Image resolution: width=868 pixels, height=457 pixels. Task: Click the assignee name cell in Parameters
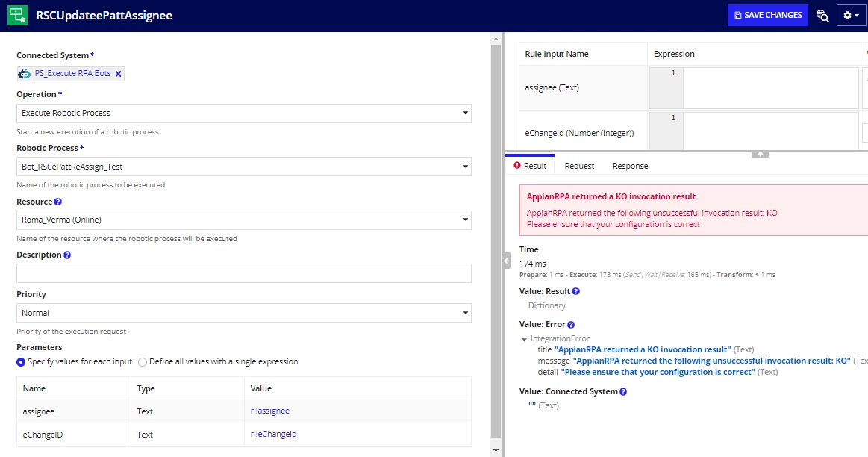(x=74, y=411)
